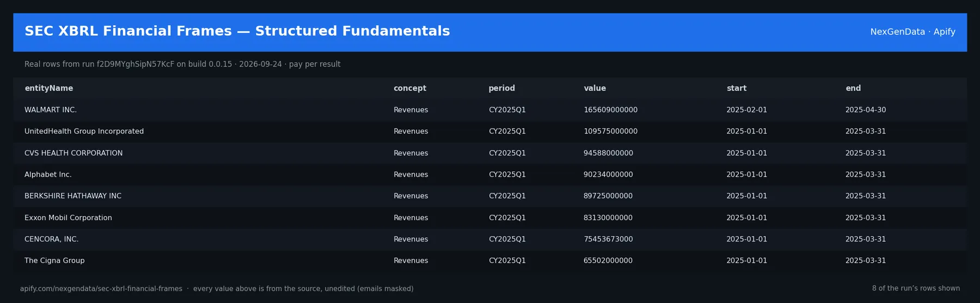Click end date 2025-03-31 in Cencora row
The height and width of the screenshot is (303, 980).
[x=866, y=239]
